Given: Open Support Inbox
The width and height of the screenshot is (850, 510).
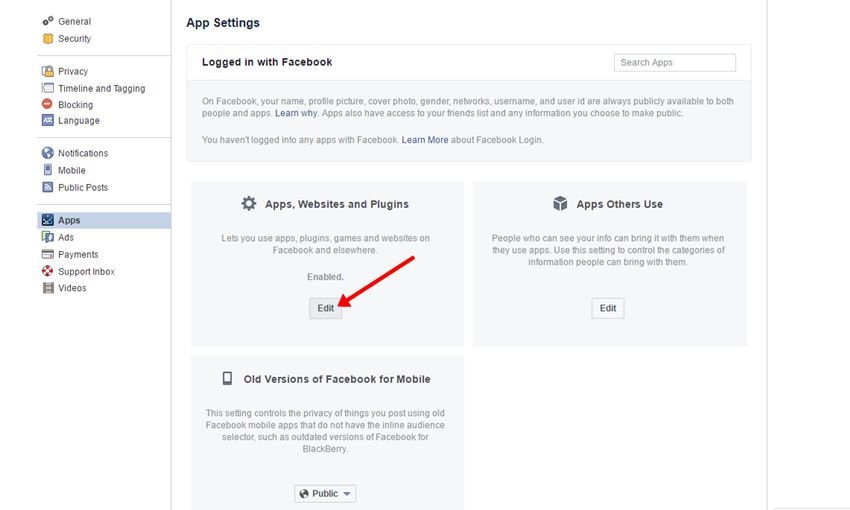Looking at the screenshot, I should pos(86,272).
